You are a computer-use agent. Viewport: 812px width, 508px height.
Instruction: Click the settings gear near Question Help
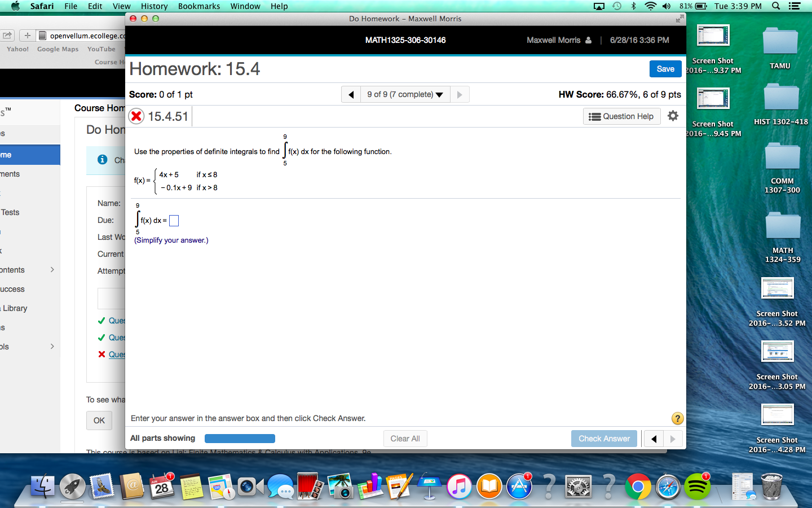(x=673, y=116)
